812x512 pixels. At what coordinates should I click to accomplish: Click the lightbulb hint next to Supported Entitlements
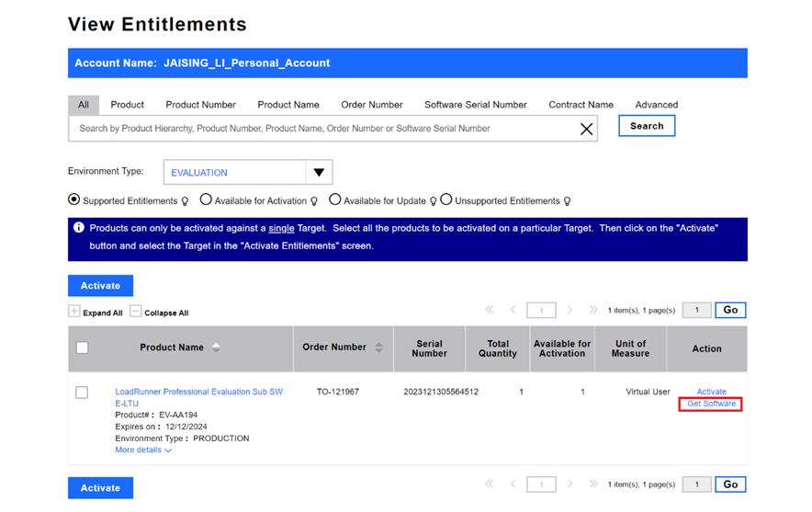pyautogui.click(x=185, y=201)
